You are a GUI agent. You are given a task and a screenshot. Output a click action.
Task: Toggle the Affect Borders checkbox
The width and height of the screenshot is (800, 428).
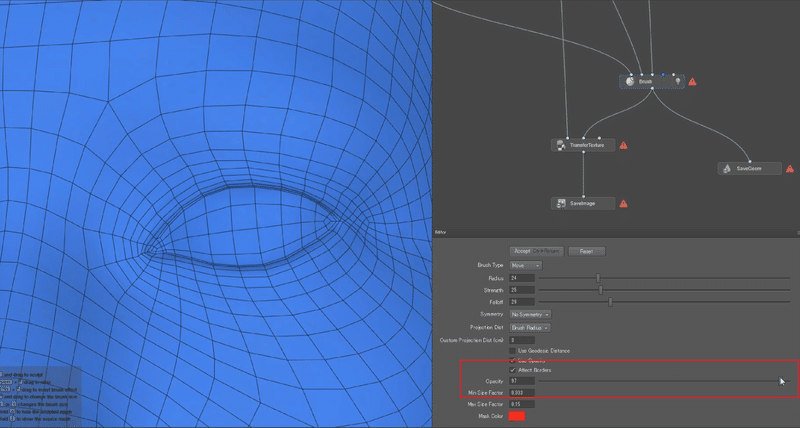pos(513,370)
